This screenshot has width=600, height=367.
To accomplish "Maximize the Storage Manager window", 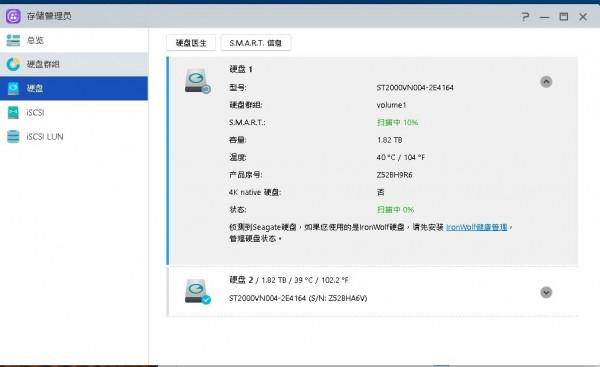I will point(564,16).
